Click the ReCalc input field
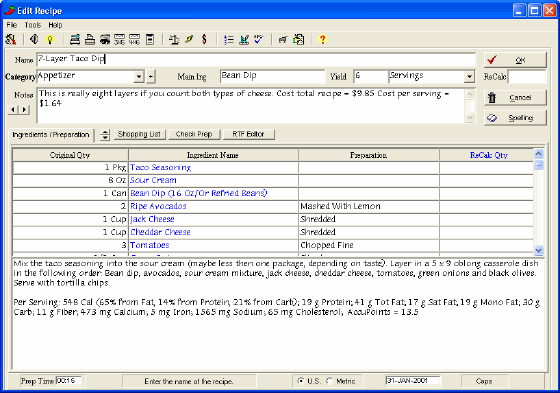This screenshot has width=560, height=393. (x=527, y=76)
